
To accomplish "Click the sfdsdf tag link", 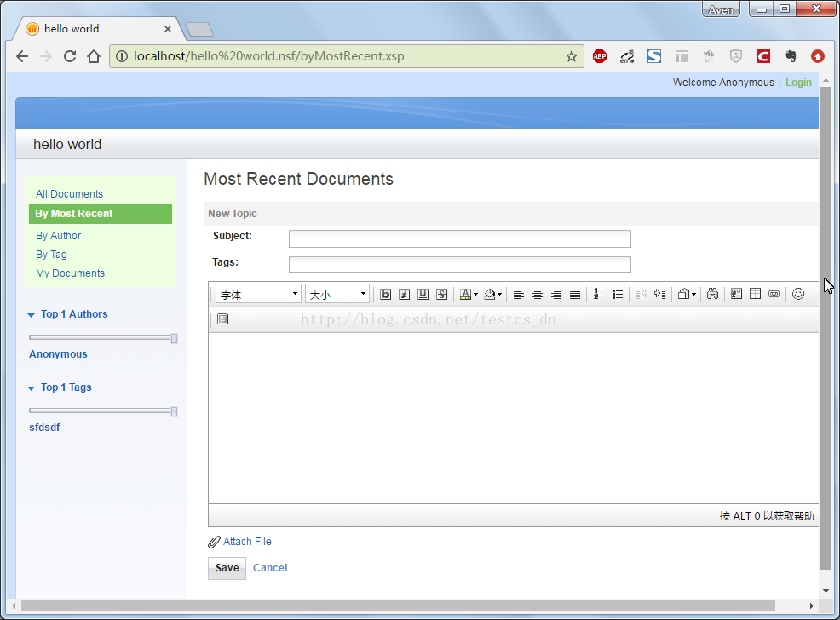I will 44,428.
